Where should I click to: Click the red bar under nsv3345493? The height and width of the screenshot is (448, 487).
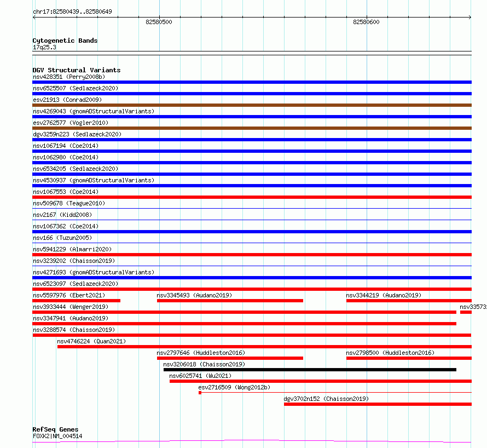point(230,301)
